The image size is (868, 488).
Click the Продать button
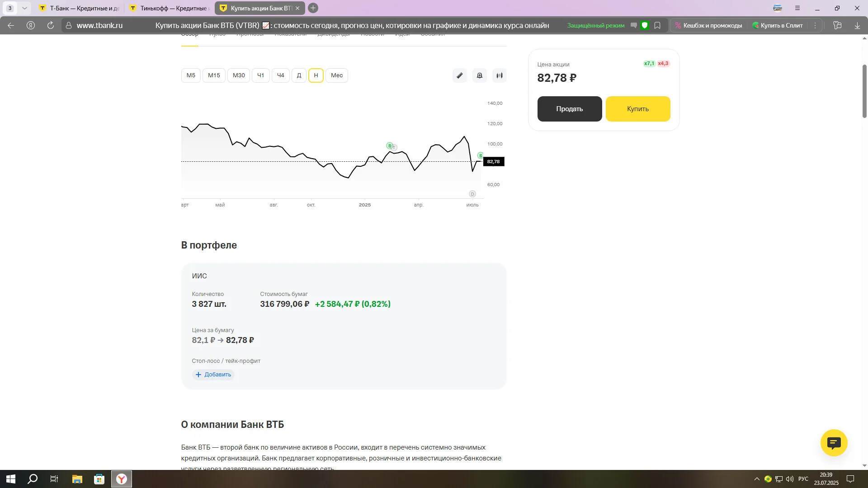(570, 109)
